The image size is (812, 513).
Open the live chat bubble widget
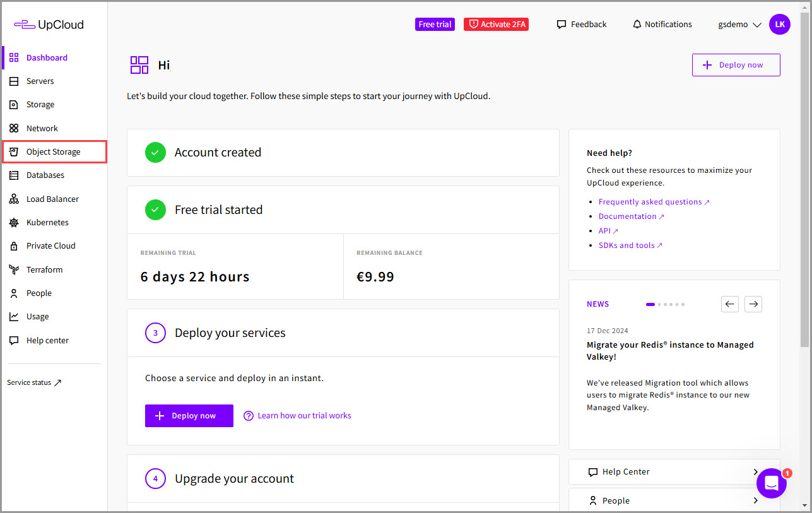772,483
